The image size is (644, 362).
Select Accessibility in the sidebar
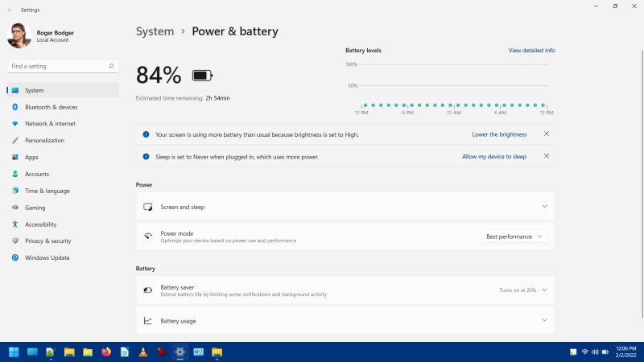point(40,224)
